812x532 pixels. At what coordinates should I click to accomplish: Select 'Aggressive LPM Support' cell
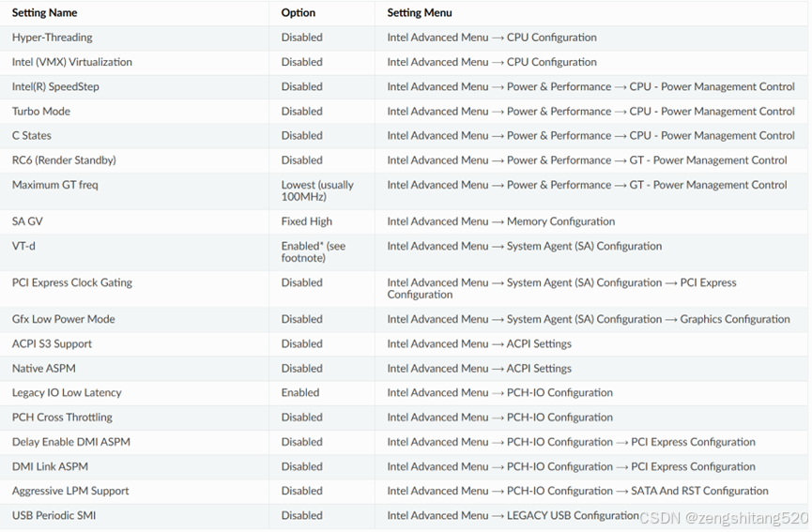pyautogui.click(x=70, y=491)
